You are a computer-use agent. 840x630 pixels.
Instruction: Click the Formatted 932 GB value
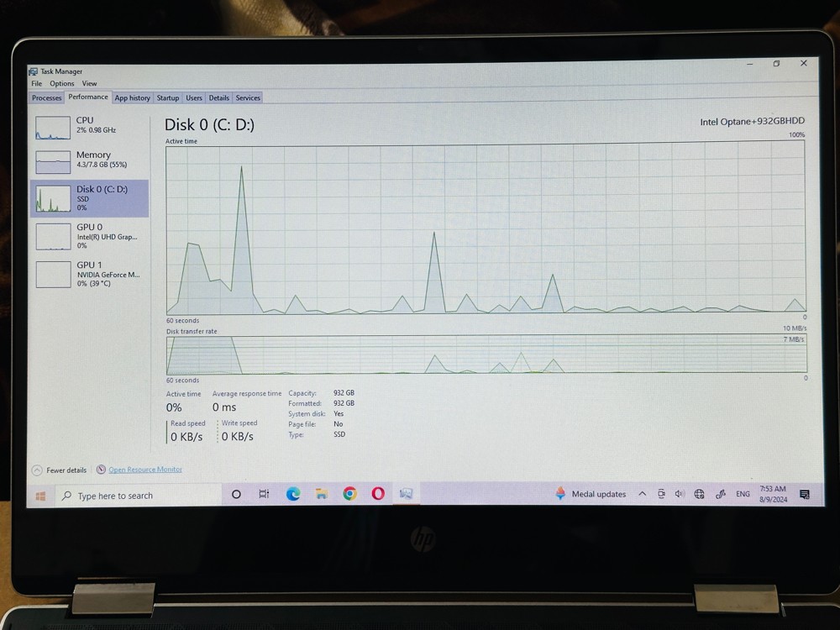[x=344, y=403]
